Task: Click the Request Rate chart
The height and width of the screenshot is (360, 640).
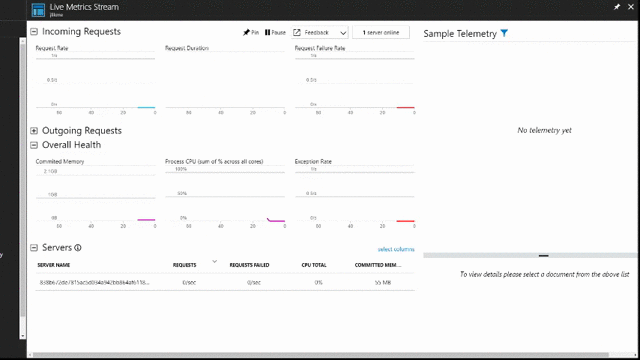Action: pyautogui.click(x=96, y=80)
